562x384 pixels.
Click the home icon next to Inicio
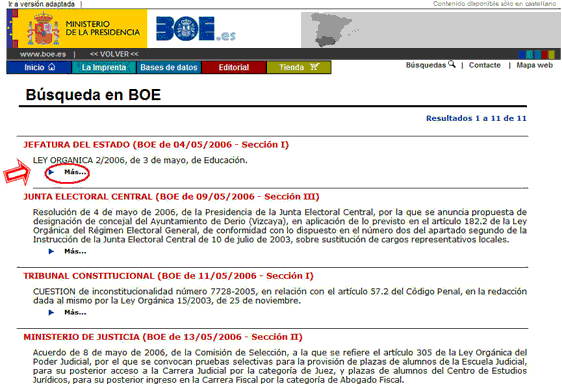[52, 67]
